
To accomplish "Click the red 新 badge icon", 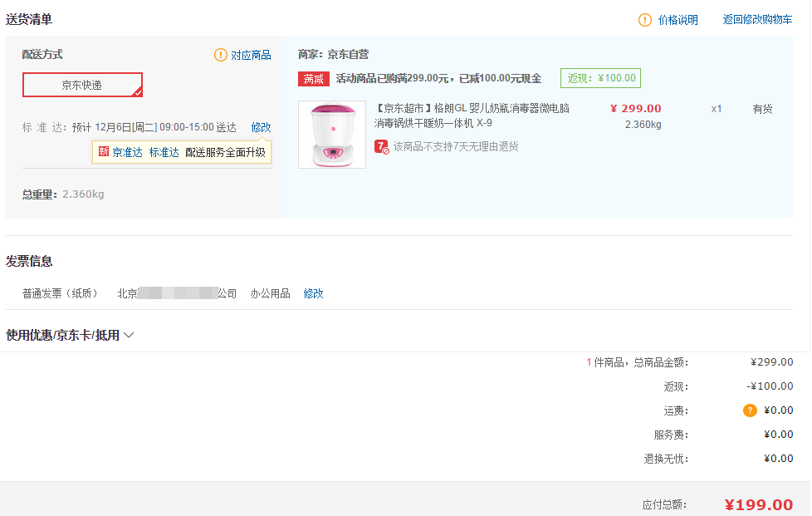I will (104, 151).
